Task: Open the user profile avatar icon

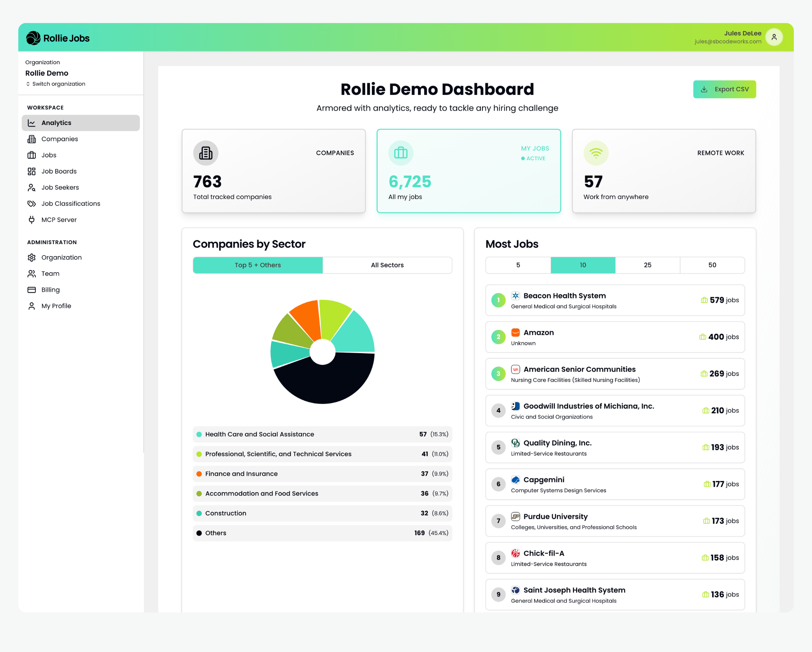Action: coord(774,37)
